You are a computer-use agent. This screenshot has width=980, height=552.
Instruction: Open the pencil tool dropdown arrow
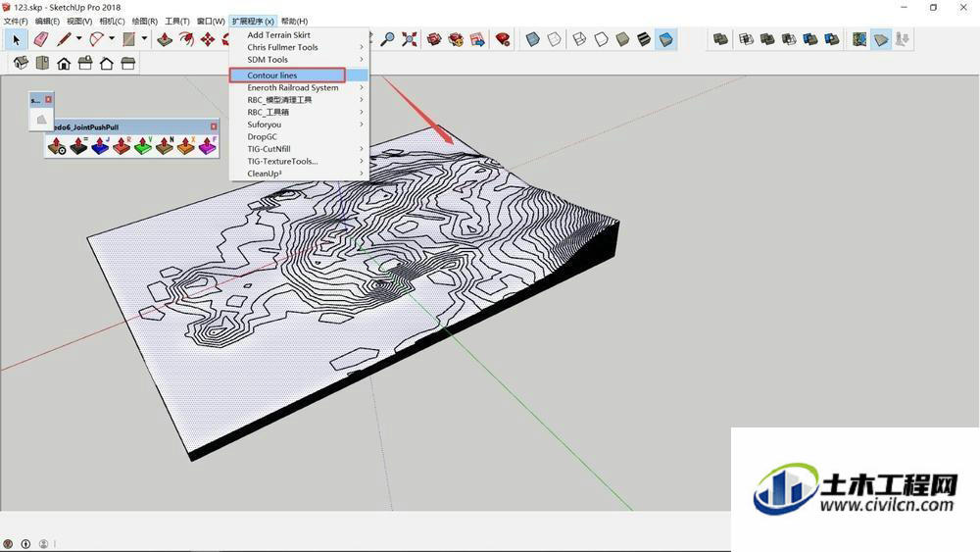78,39
